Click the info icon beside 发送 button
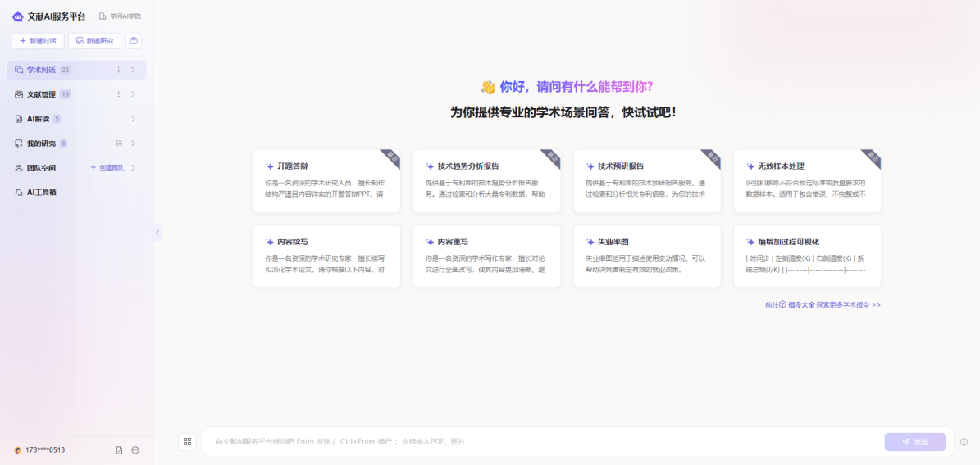Image resolution: width=980 pixels, height=465 pixels. 964,442
